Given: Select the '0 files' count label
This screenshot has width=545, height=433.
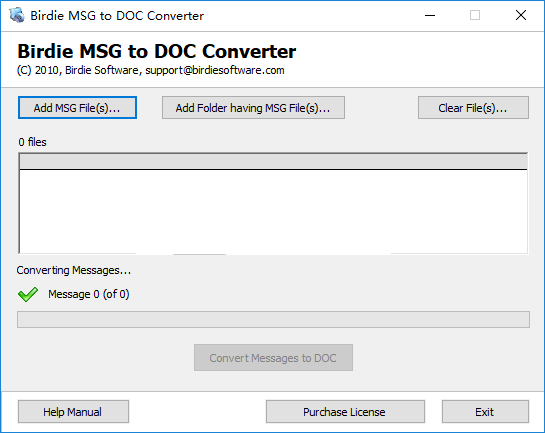Looking at the screenshot, I should (x=32, y=142).
